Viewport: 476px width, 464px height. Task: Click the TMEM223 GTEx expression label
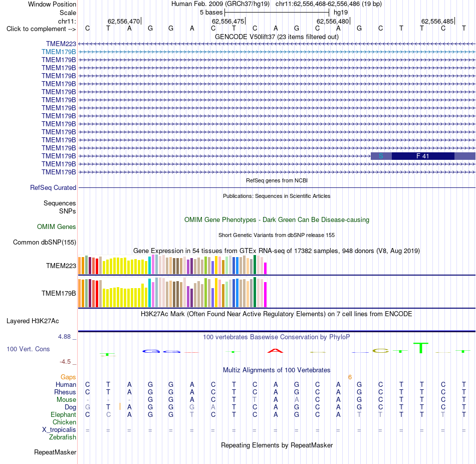click(x=61, y=266)
